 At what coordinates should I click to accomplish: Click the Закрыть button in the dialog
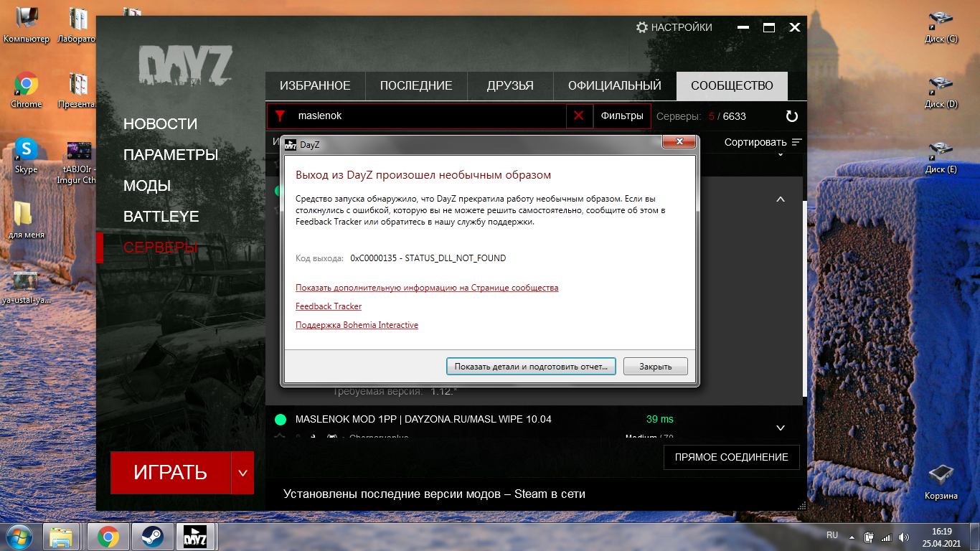[x=656, y=367]
